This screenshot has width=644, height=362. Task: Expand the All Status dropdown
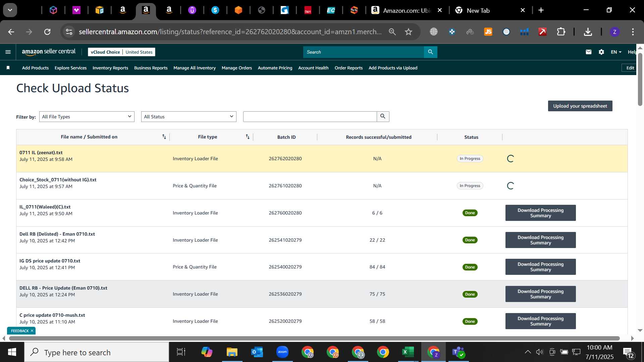click(189, 116)
